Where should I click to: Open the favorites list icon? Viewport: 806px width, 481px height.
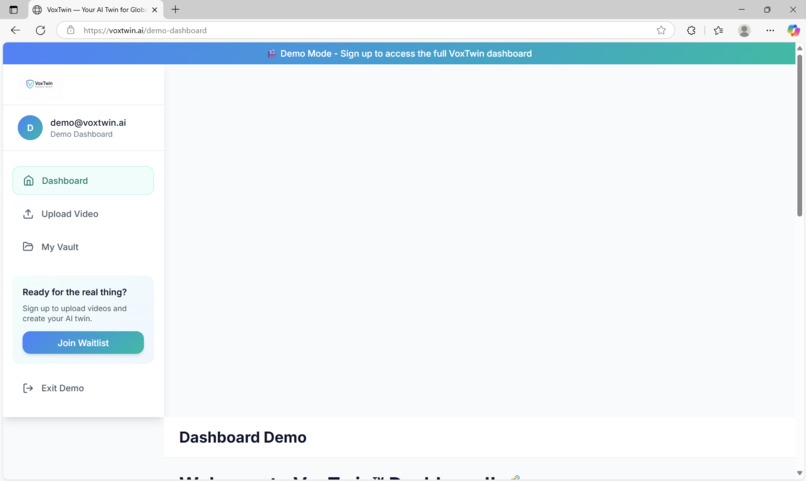718,30
